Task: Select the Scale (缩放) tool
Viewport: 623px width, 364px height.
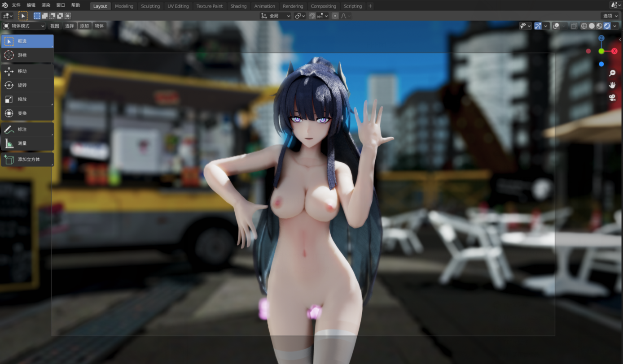Action: (27, 99)
